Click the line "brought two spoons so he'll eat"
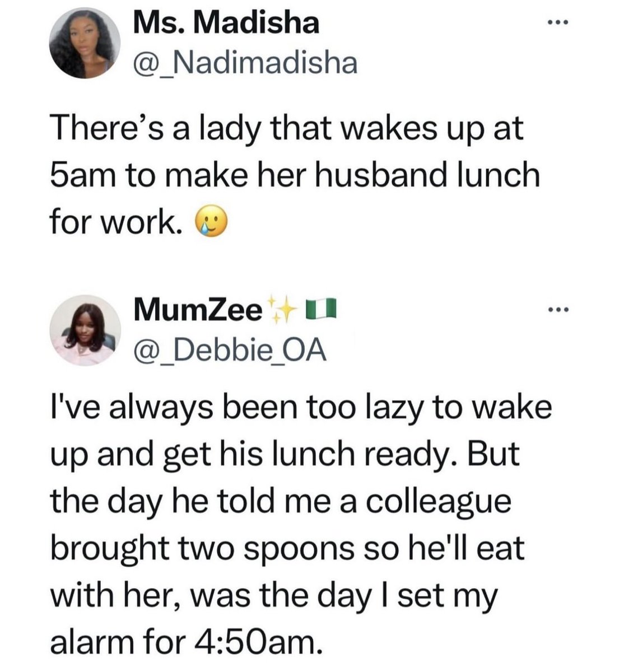Viewport: 624px width, 672px height. pos(288,550)
